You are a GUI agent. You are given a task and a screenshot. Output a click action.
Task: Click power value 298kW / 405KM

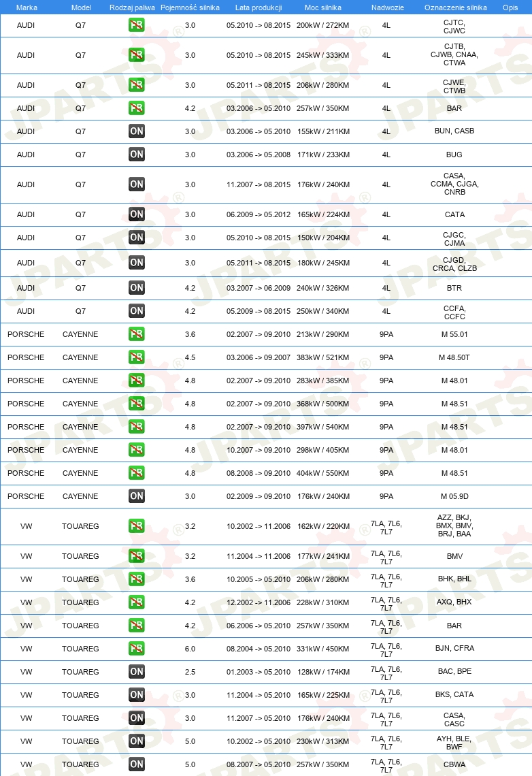(x=323, y=450)
